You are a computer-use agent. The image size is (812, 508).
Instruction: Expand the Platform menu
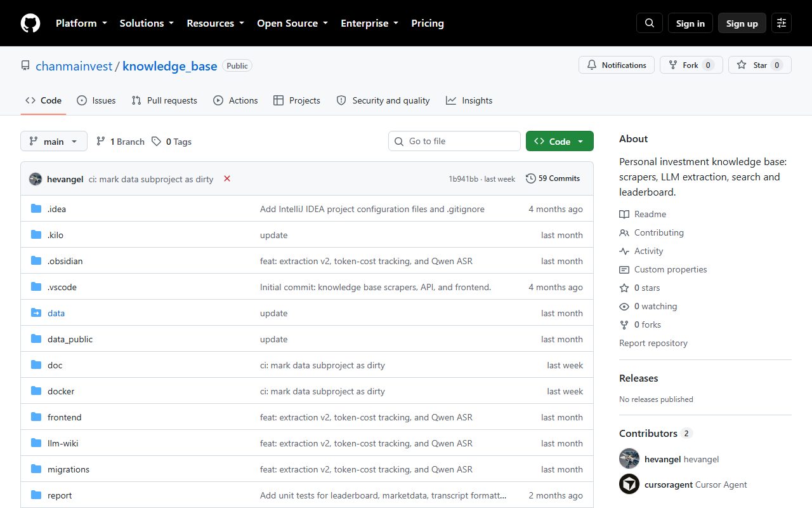pos(81,23)
